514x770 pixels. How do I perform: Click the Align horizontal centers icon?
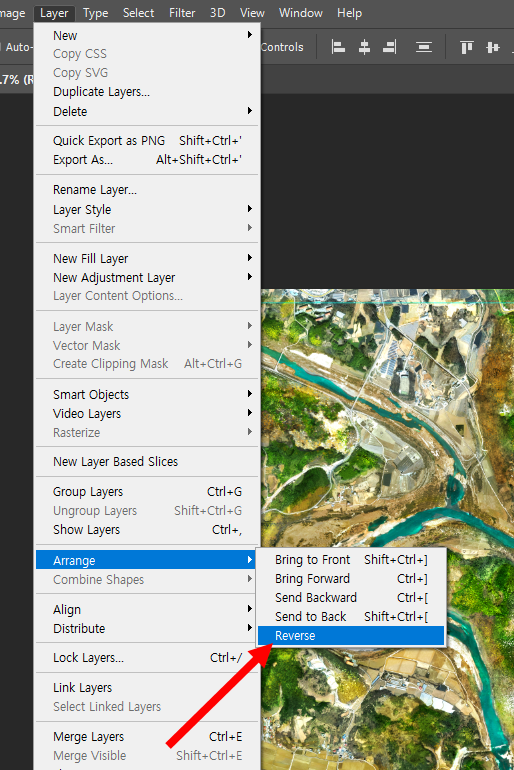[x=364, y=47]
